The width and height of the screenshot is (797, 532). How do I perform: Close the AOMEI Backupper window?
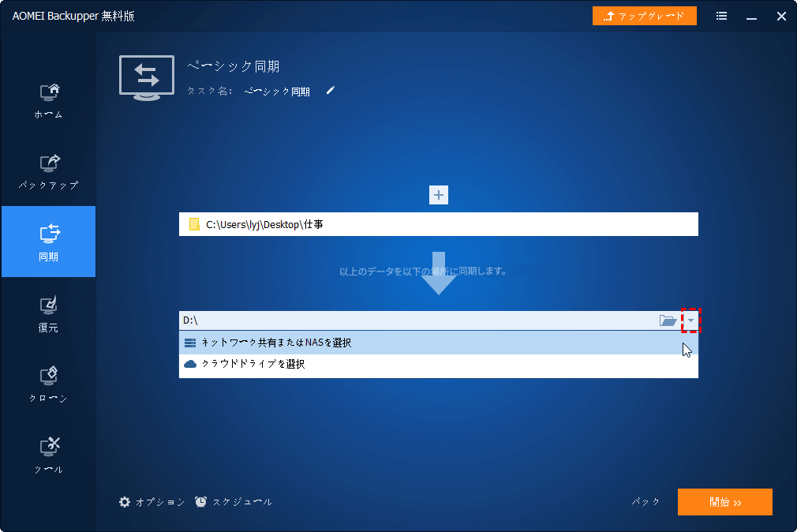pos(781,17)
